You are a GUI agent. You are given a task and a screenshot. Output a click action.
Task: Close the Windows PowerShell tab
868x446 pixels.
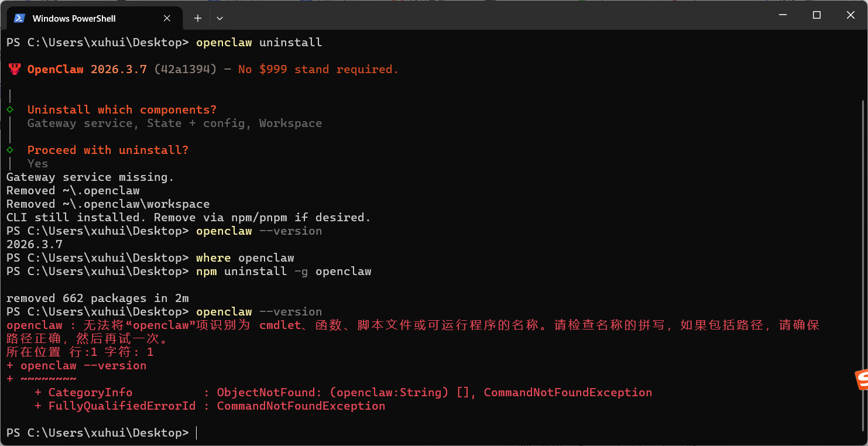point(167,18)
